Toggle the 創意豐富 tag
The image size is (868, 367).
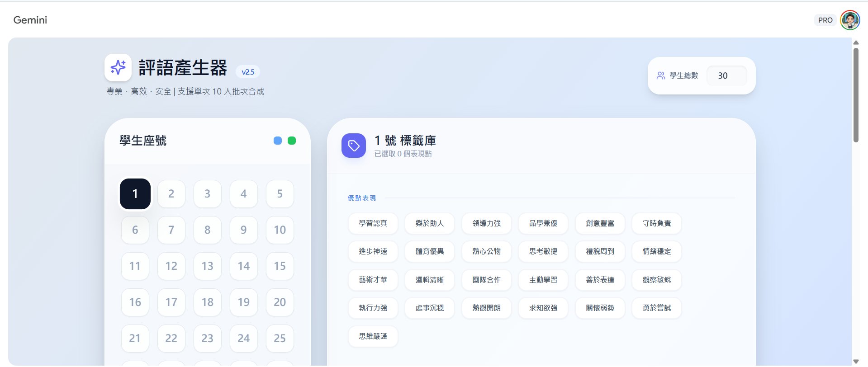(600, 223)
